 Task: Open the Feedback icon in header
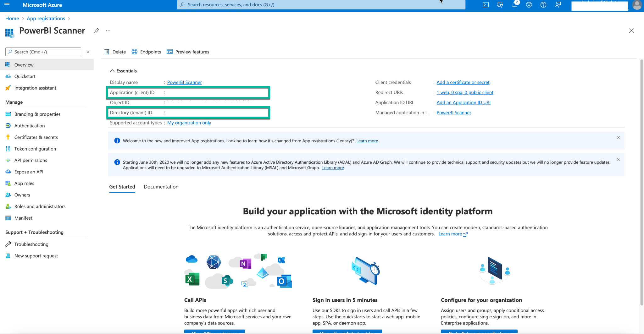(x=558, y=5)
